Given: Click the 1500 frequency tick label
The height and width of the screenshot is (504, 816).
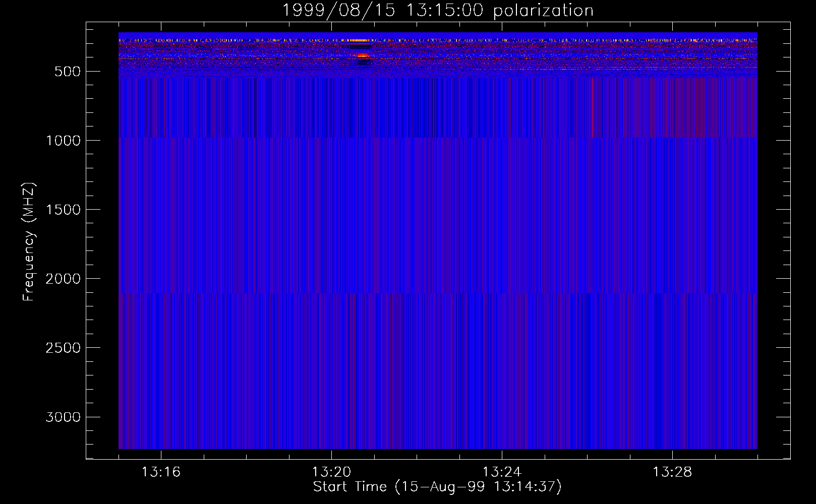Looking at the screenshot, I should 63,210.
